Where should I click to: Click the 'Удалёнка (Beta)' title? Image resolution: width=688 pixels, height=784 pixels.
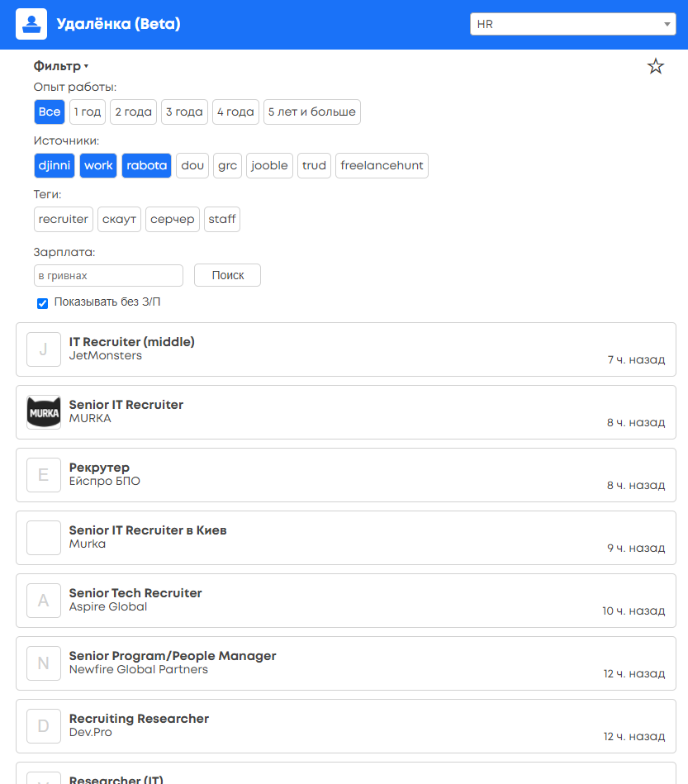[118, 24]
